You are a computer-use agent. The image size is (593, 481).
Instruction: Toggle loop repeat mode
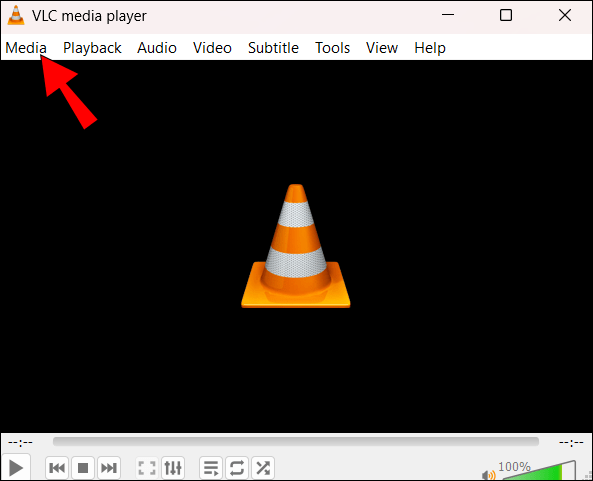(x=237, y=468)
